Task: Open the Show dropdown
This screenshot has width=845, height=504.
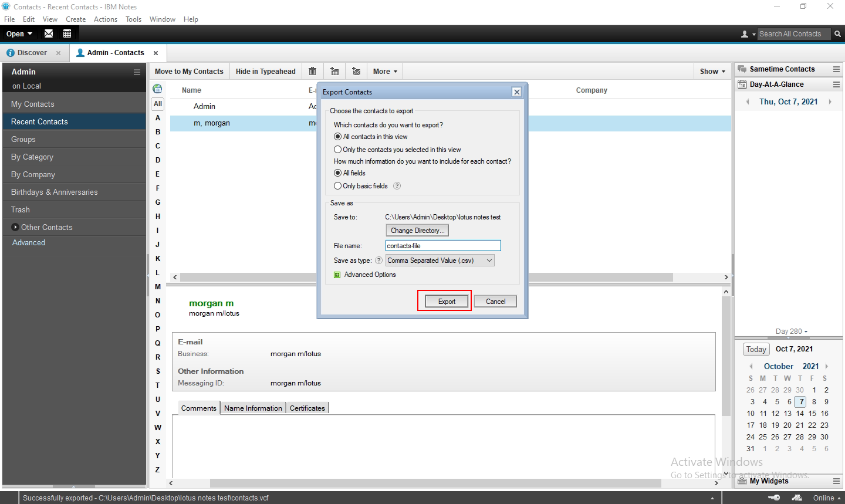Action: [x=712, y=72]
